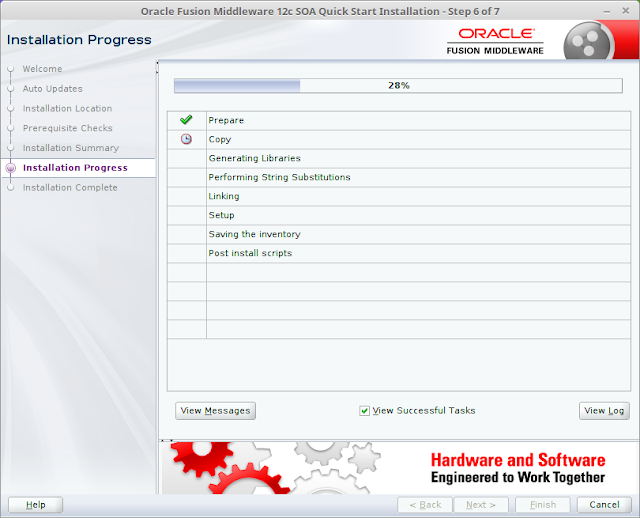Click the Performing String Substitutions row
Screen dimensions: 640x518
point(399,178)
